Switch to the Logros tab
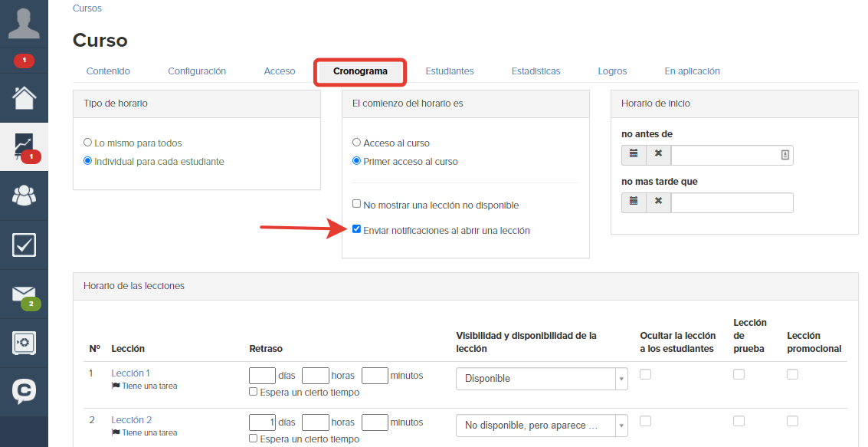 (612, 71)
